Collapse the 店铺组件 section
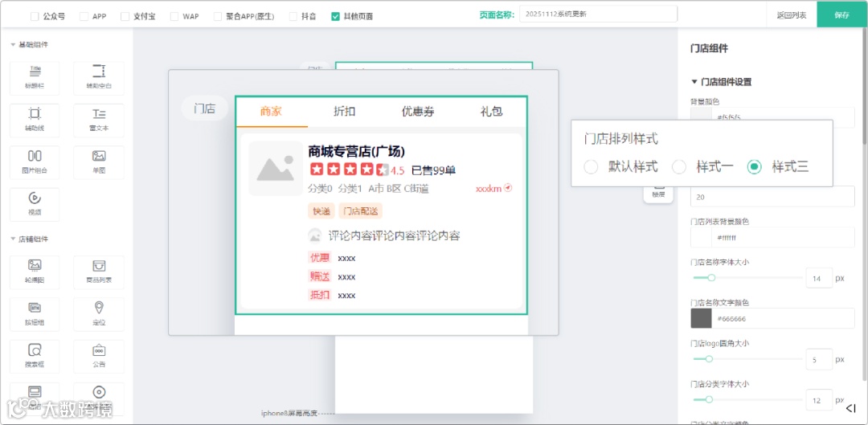868x425 pixels. [13, 239]
